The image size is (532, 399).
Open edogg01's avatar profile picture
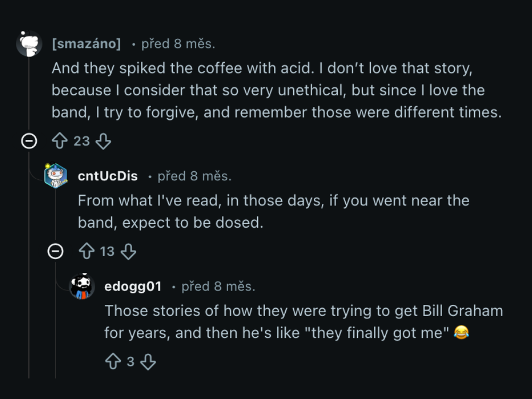click(x=82, y=287)
